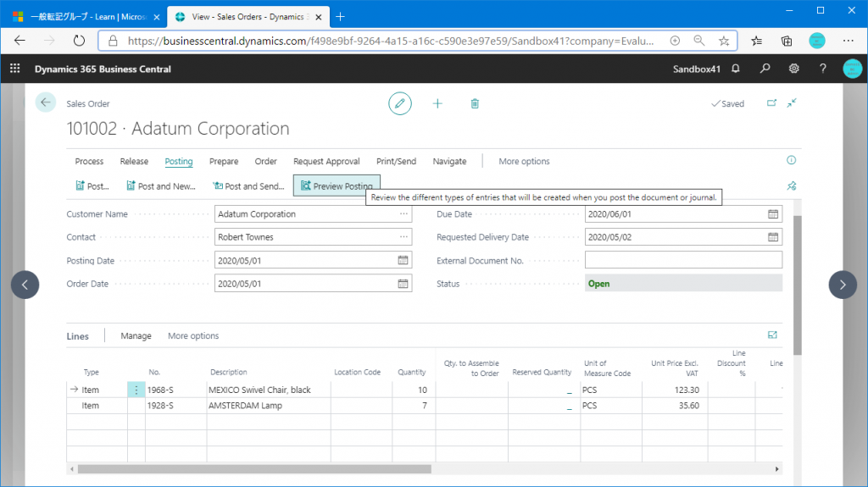Viewport: 868px width, 487px height.
Task: Select the 1968-S item number cell
Action: (175, 390)
